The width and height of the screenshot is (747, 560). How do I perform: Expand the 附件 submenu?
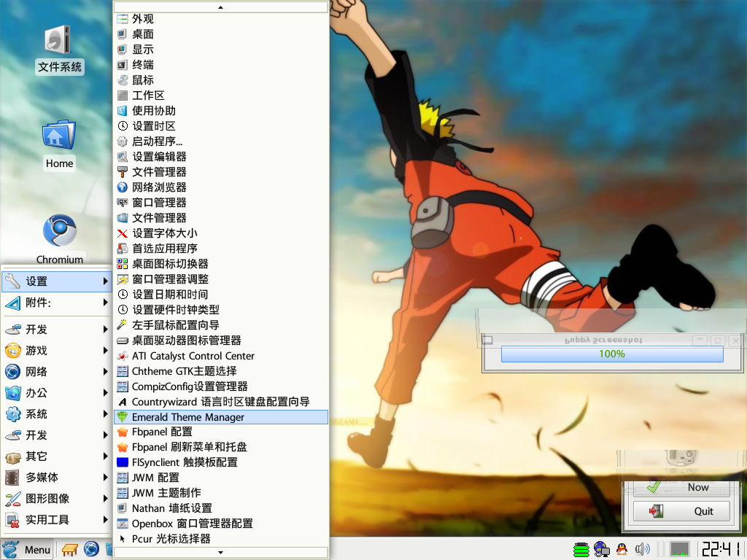click(x=56, y=303)
